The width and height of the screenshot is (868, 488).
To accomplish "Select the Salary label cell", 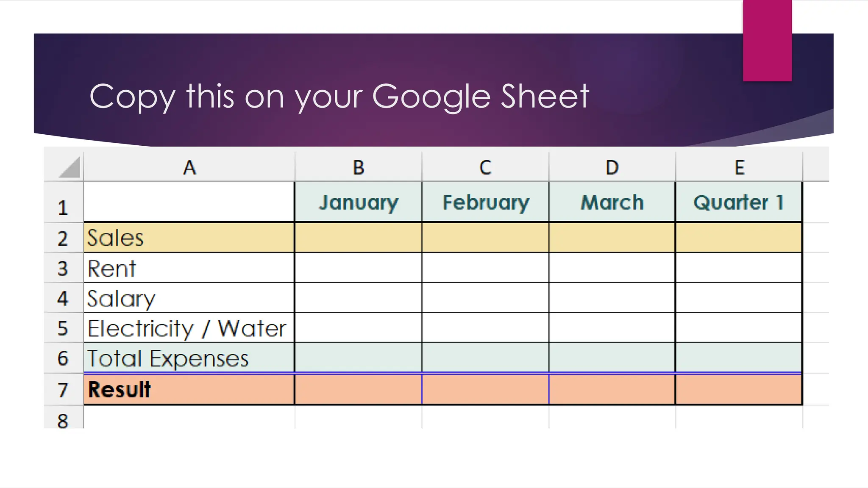I will click(x=189, y=298).
